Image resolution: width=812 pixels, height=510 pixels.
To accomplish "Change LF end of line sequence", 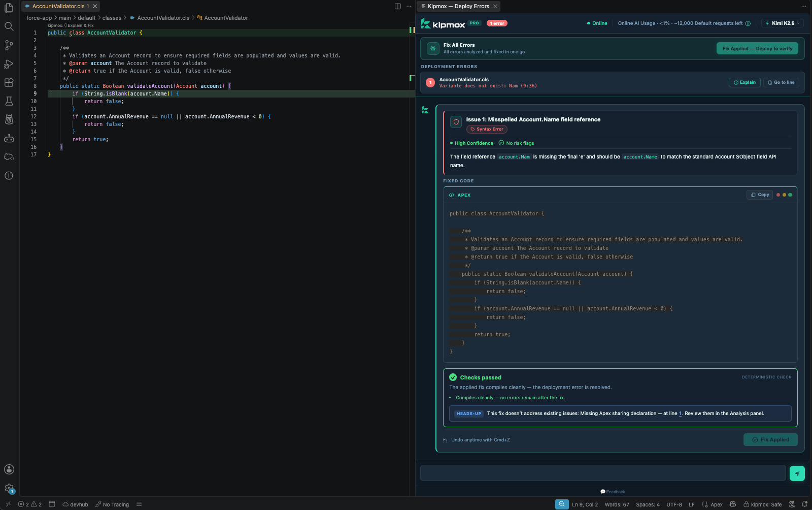I will click(x=691, y=504).
